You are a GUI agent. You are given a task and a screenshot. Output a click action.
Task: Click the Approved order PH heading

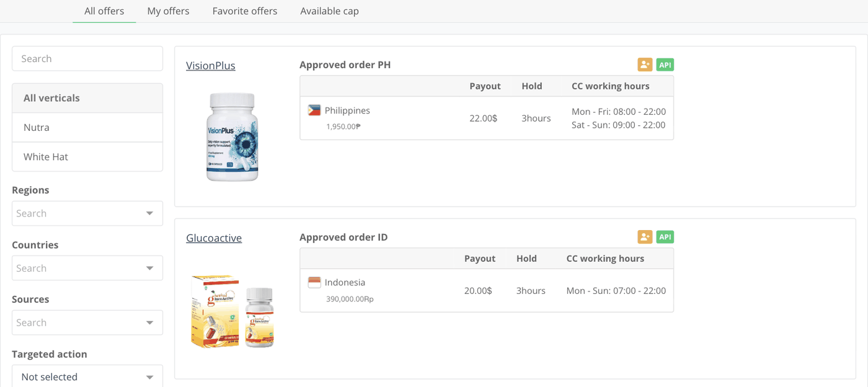345,65
